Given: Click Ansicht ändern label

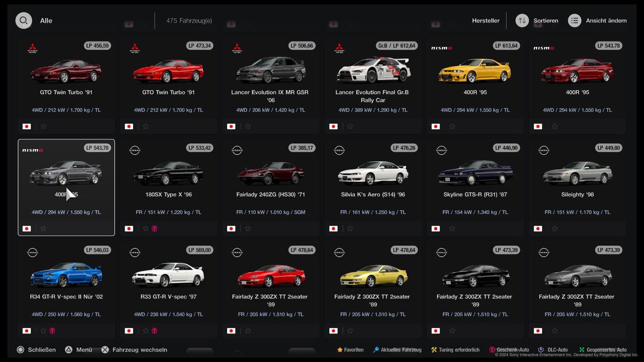Looking at the screenshot, I should point(606,21).
